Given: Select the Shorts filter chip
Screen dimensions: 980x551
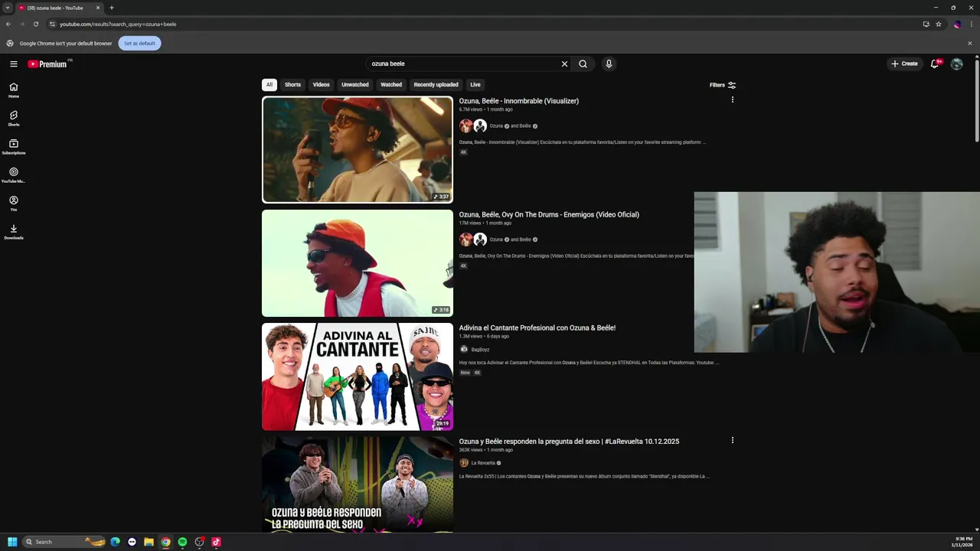Looking at the screenshot, I should [x=293, y=85].
